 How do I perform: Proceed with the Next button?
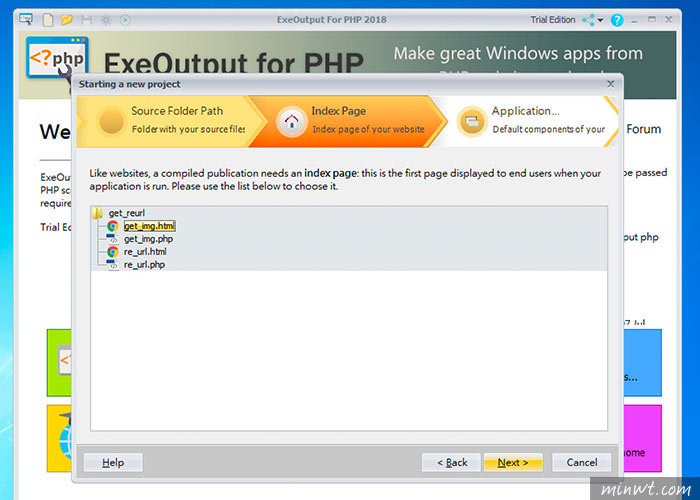(513, 462)
